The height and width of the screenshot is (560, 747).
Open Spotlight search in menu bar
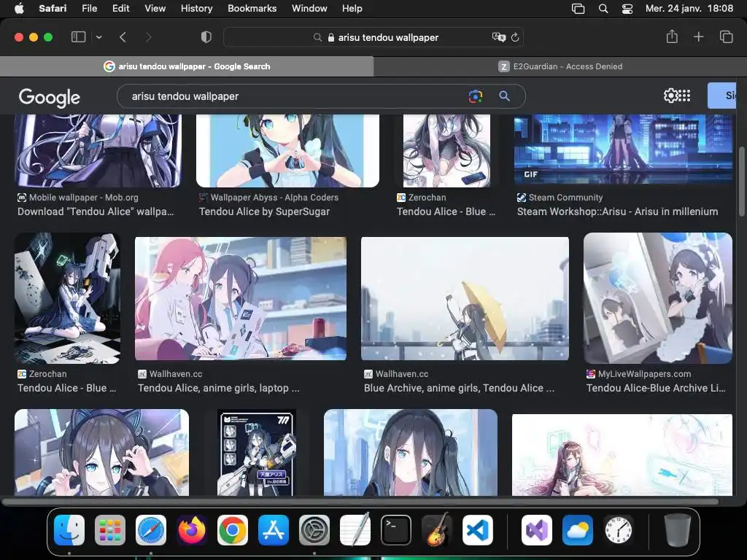[603, 9]
